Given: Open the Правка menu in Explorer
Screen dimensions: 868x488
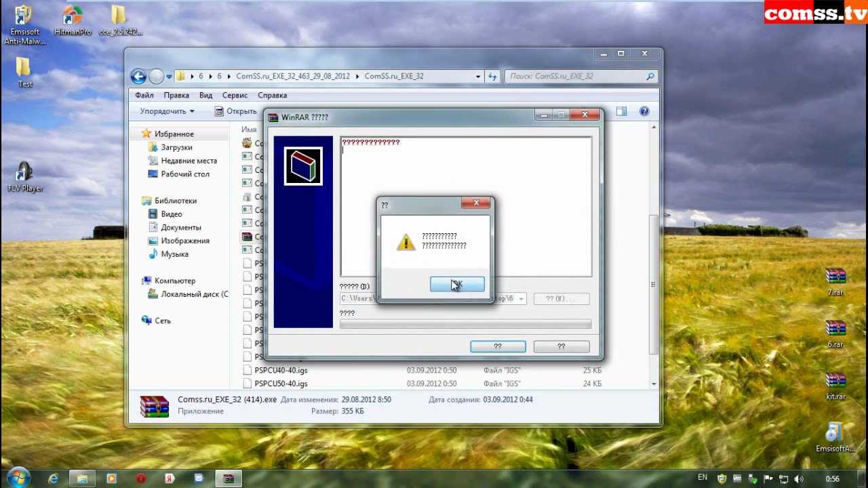Looking at the screenshot, I should (x=176, y=96).
